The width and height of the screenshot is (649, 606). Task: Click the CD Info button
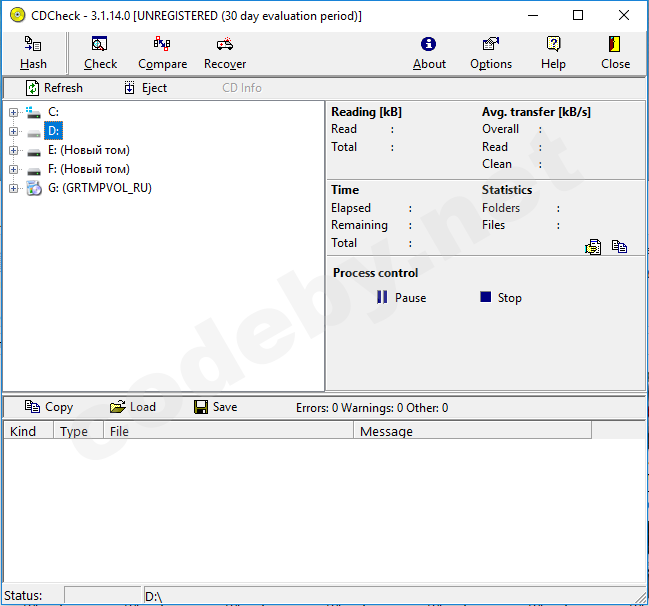[x=242, y=88]
